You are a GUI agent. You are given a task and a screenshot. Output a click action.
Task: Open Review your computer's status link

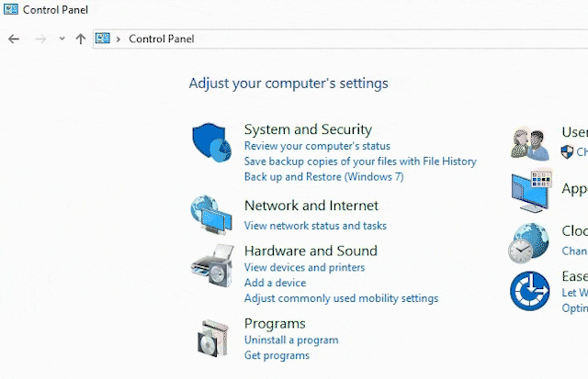point(317,146)
